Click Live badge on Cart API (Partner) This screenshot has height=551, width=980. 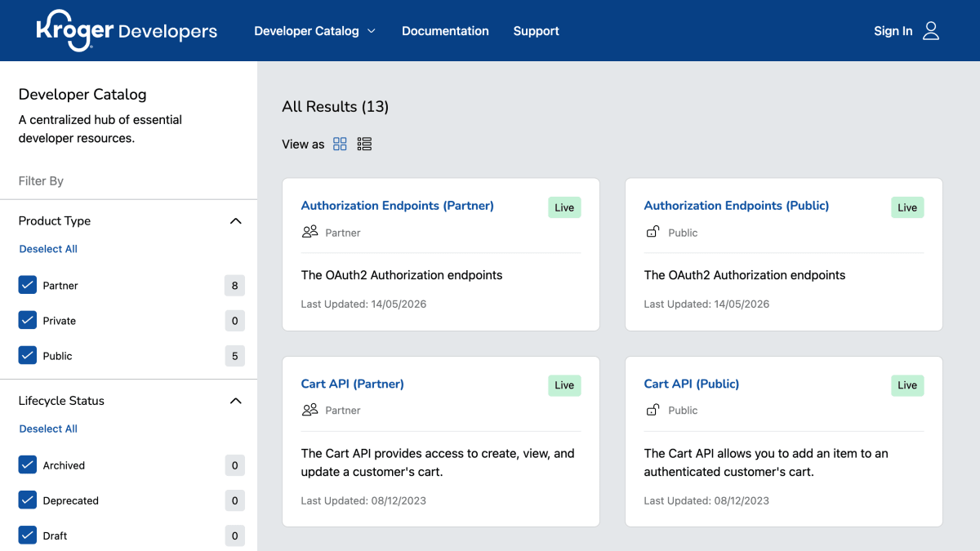tap(564, 385)
